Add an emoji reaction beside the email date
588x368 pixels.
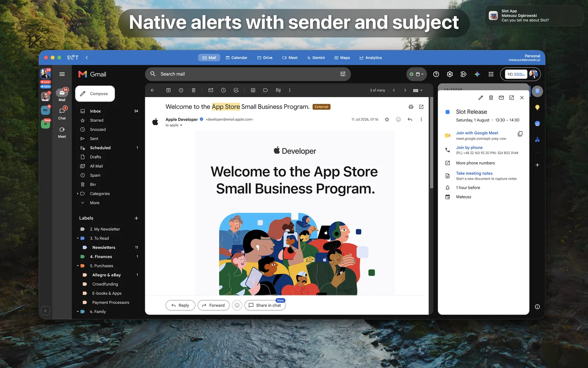[398, 119]
